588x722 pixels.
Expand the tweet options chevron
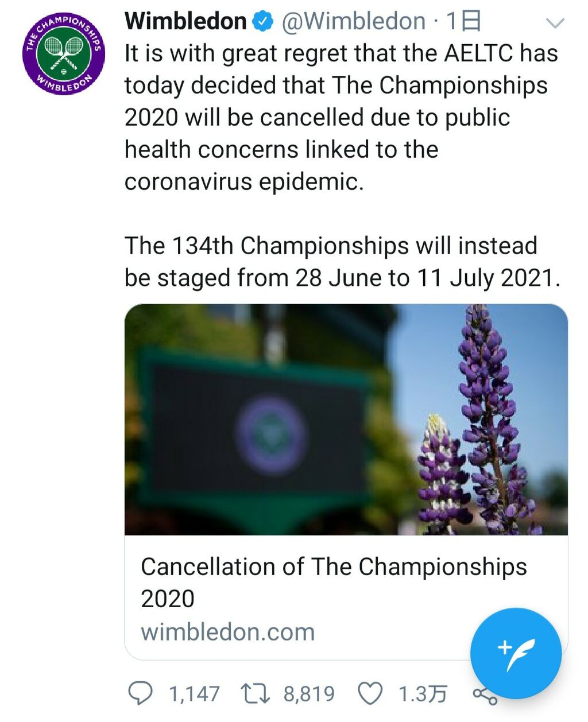pyautogui.click(x=555, y=23)
